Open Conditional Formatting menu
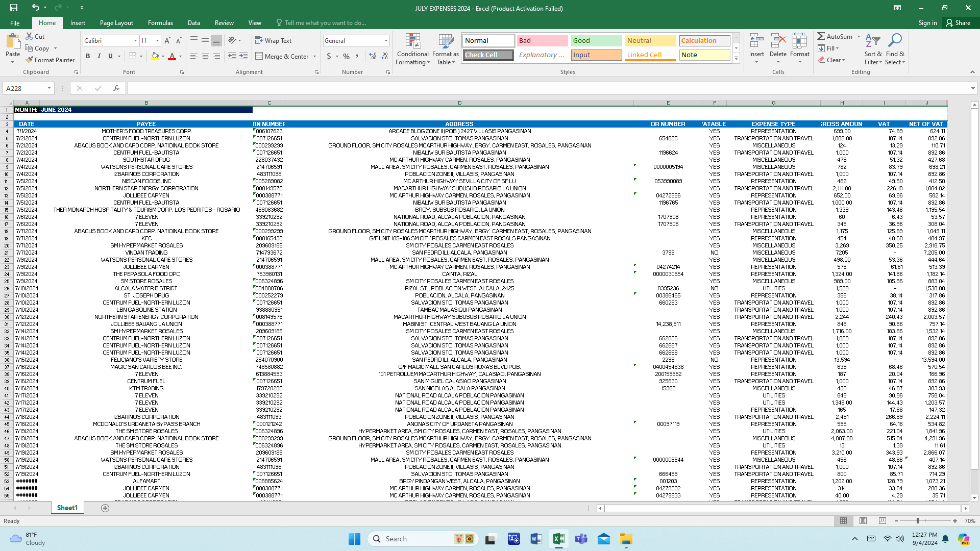 point(412,49)
